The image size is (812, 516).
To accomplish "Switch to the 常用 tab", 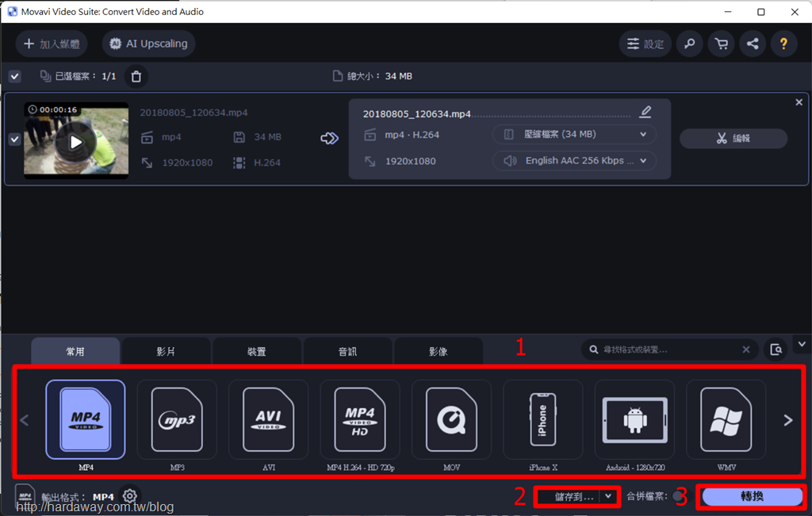I will click(x=75, y=351).
